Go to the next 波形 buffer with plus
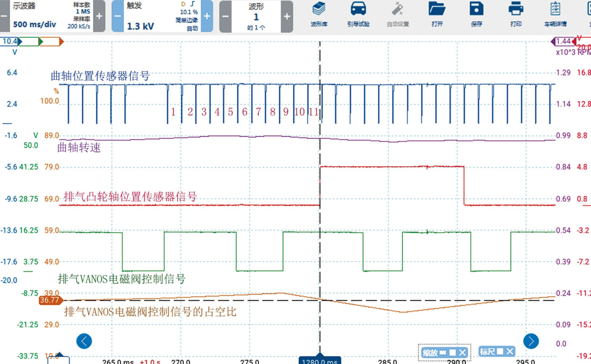 tap(287, 16)
